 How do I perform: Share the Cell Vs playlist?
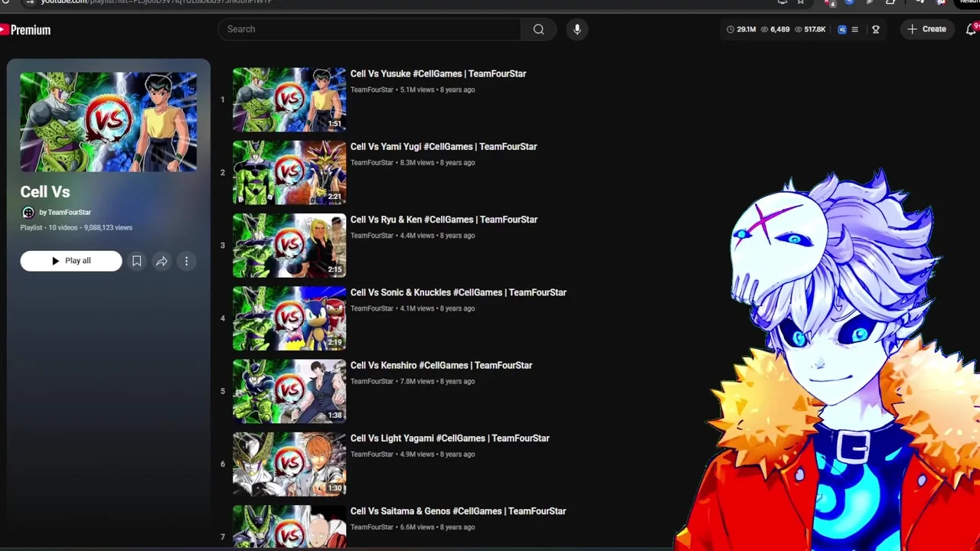coord(162,261)
